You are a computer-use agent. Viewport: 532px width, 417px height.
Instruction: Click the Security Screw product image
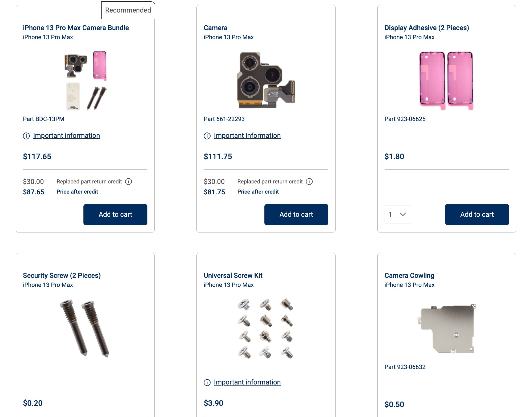pyautogui.click(x=85, y=328)
